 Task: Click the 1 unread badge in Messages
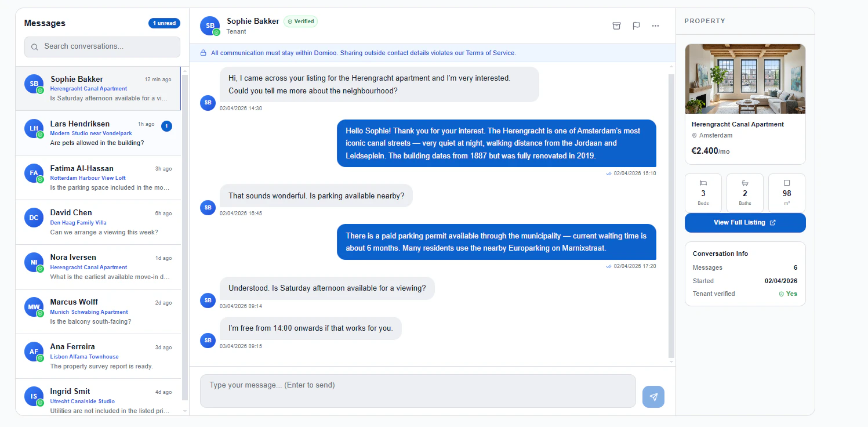[164, 23]
